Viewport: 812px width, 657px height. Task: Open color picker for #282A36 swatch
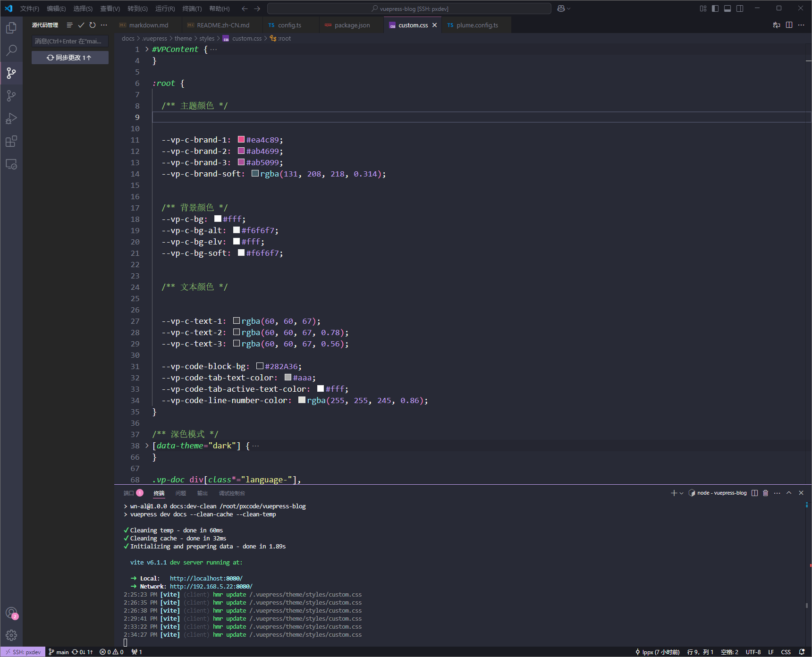point(260,366)
